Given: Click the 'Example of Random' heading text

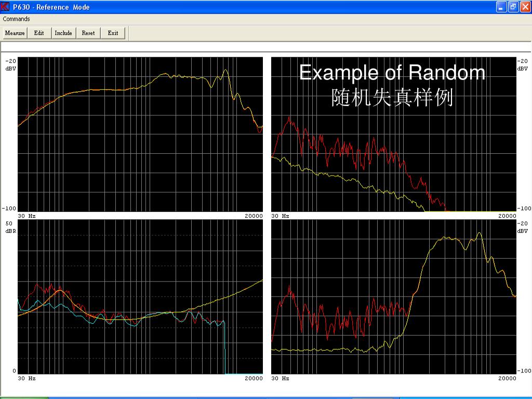Looking at the screenshot, I should point(392,73).
